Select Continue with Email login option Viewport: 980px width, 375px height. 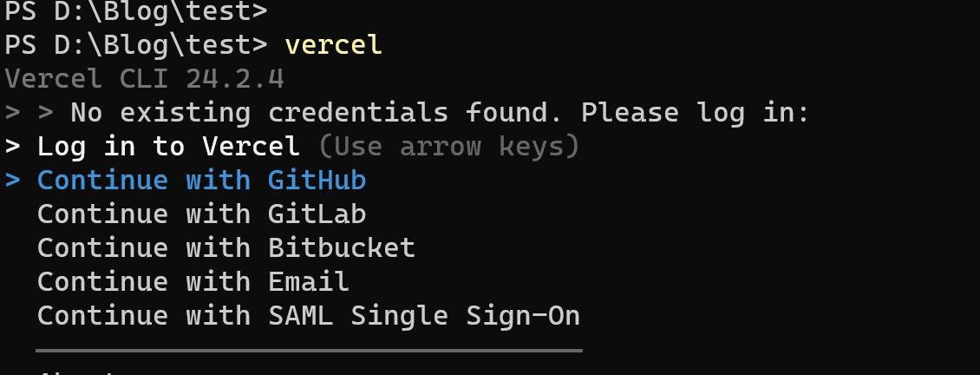click(x=193, y=282)
